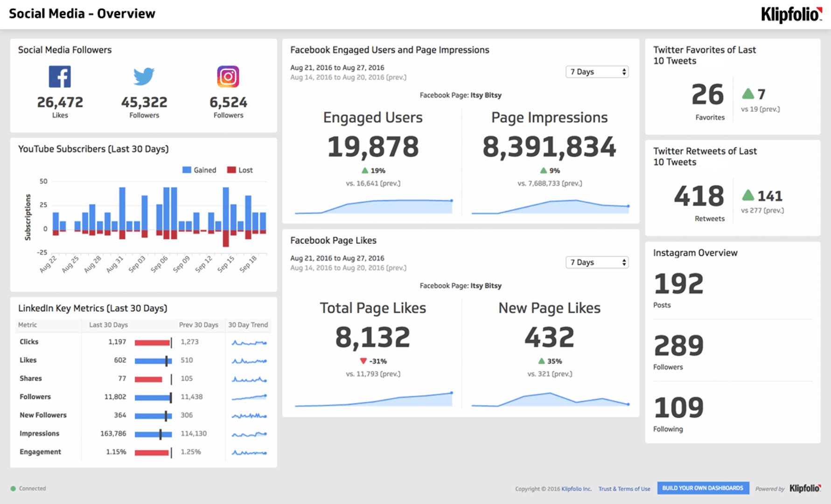Click the Twitter bird icon
The width and height of the screenshot is (831, 504).
pos(144,76)
